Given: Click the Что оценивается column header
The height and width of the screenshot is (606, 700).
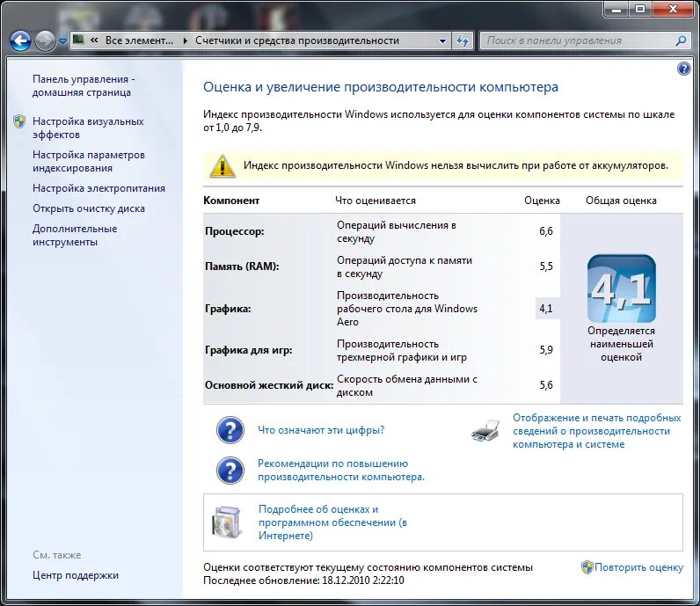Looking at the screenshot, I should [376, 201].
